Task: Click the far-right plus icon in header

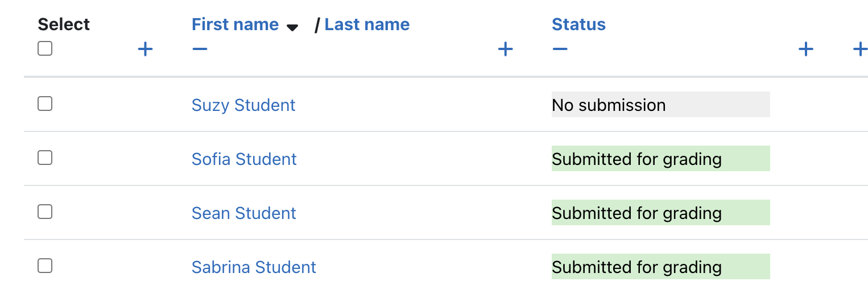Action: [x=860, y=49]
